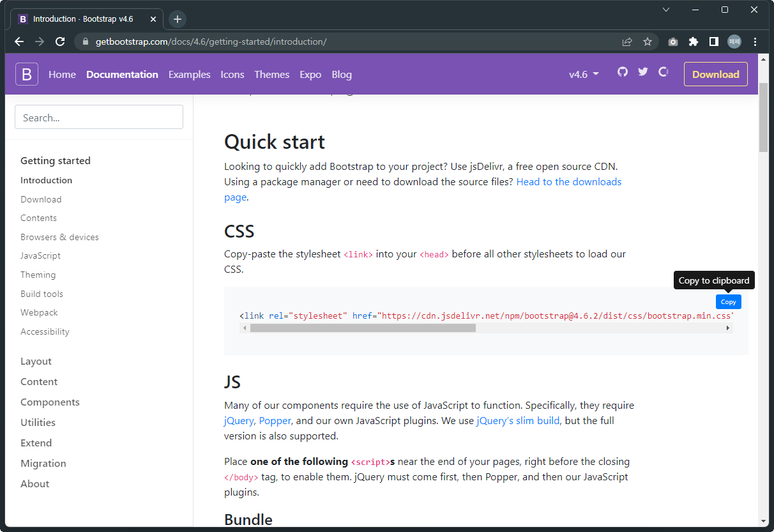Open the profile avatar icon
Image resolution: width=774 pixels, height=532 pixels.
(734, 42)
